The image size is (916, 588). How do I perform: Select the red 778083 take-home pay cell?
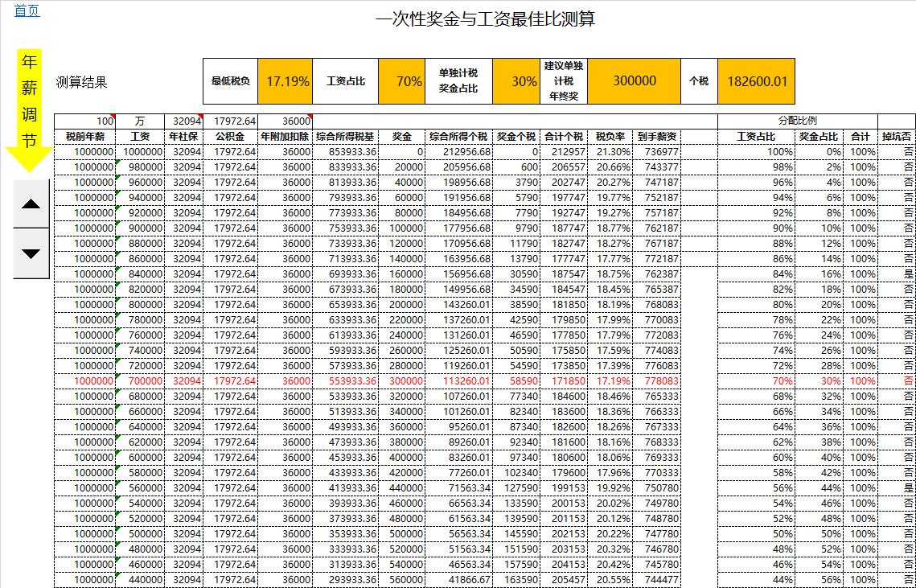657,381
